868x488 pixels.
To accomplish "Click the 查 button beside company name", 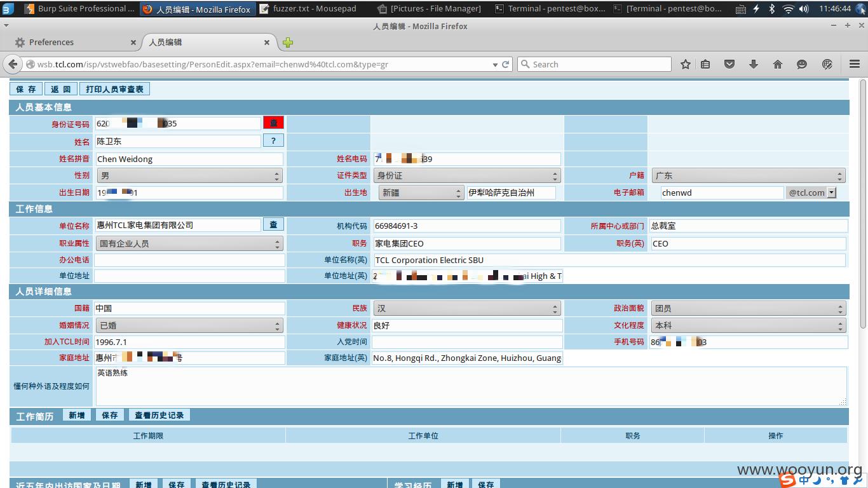I will [273, 224].
